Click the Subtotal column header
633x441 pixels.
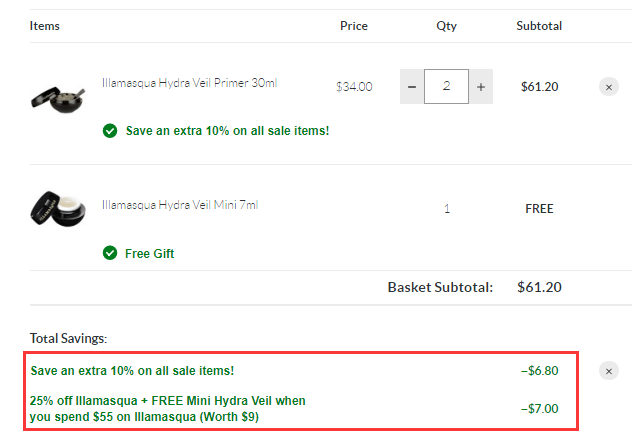pyautogui.click(x=539, y=26)
